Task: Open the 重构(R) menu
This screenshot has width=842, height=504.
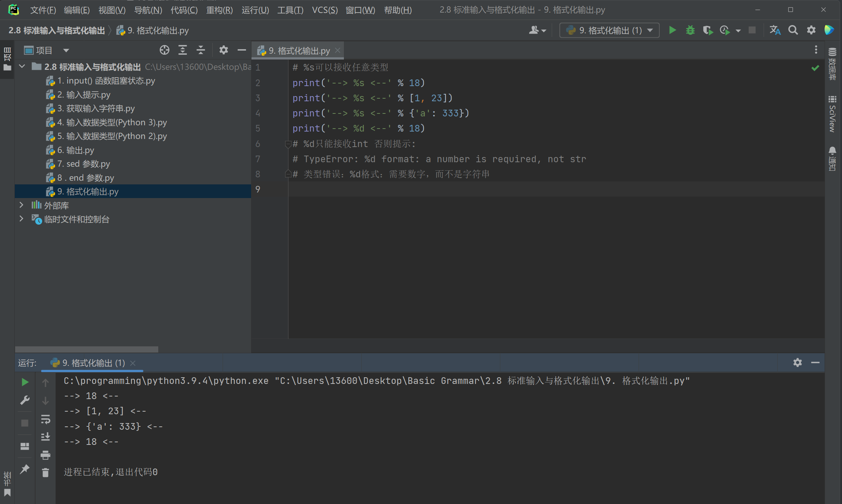Action: [219, 10]
